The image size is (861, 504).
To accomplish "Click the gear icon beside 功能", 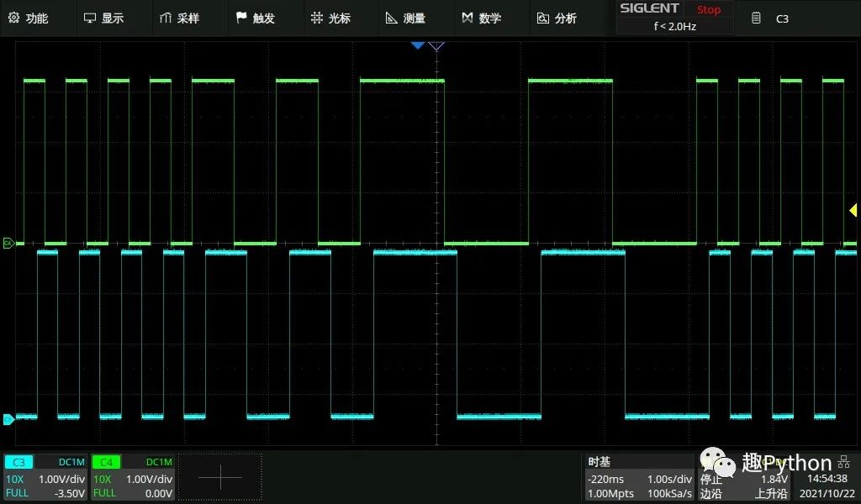I will coord(13,18).
